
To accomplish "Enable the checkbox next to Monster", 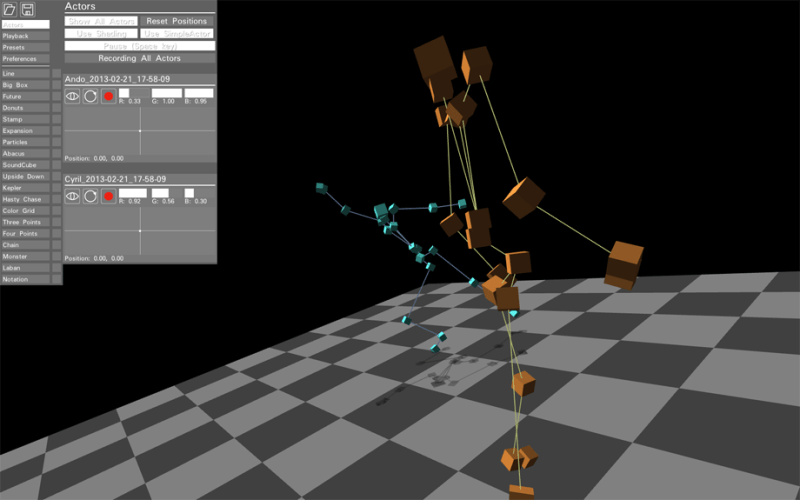I will coord(56,256).
